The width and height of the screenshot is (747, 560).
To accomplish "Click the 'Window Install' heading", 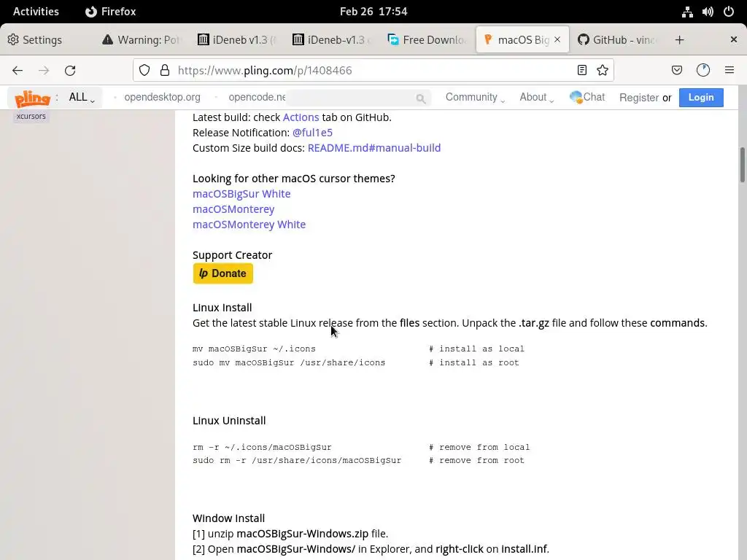I will pos(228,518).
